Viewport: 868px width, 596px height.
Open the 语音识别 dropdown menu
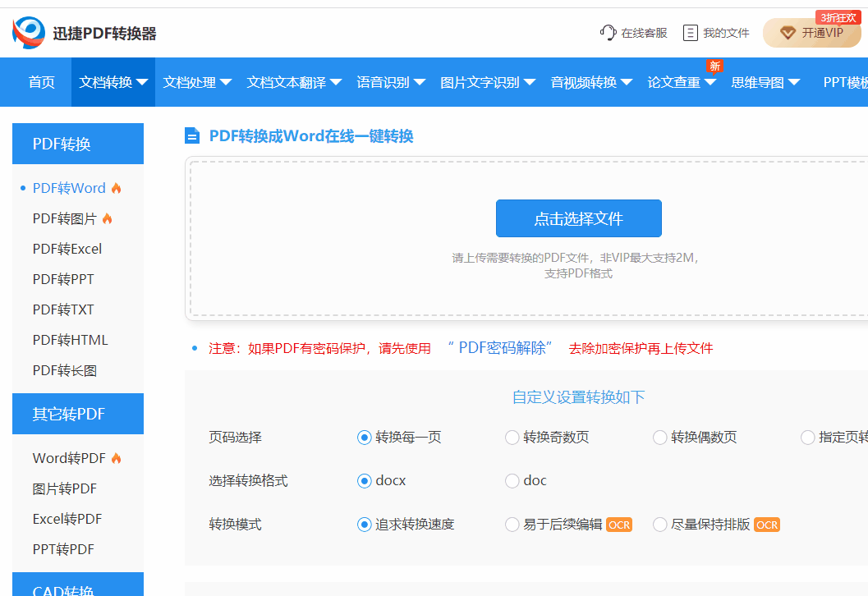(x=391, y=82)
